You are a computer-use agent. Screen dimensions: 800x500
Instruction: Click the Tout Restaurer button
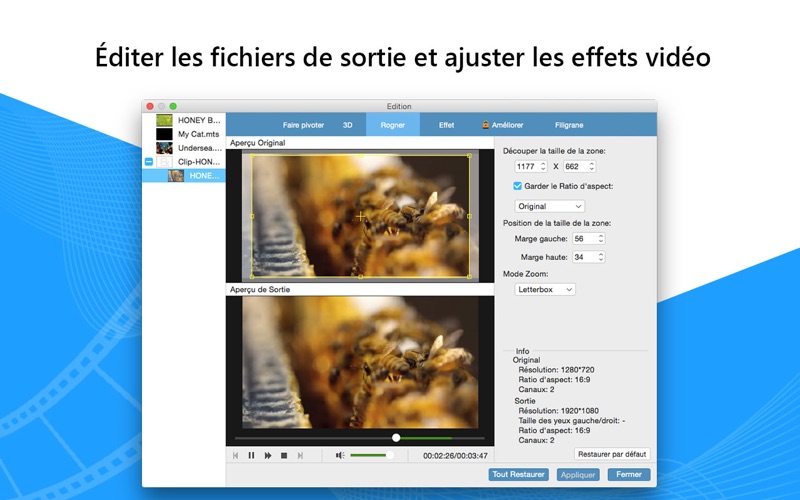pyautogui.click(x=518, y=474)
